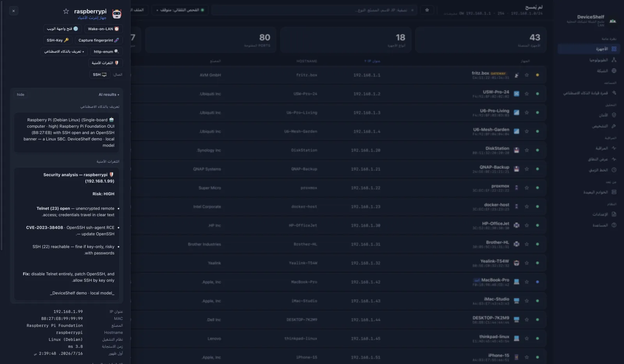Click the Bandwidth (عرض النطاق) sidebar icon
624x364 pixels.
[x=614, y=159]
